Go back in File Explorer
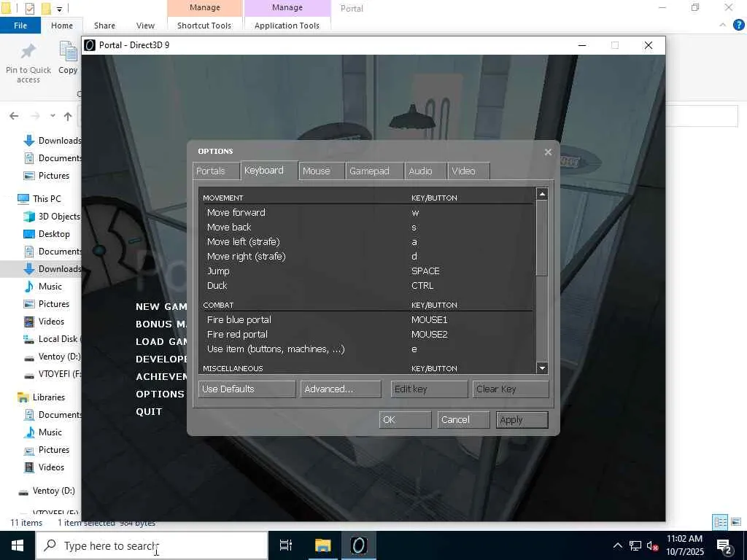 point(14,116)
